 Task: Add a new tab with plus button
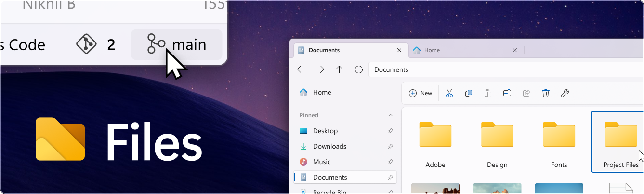coord(534,50)
